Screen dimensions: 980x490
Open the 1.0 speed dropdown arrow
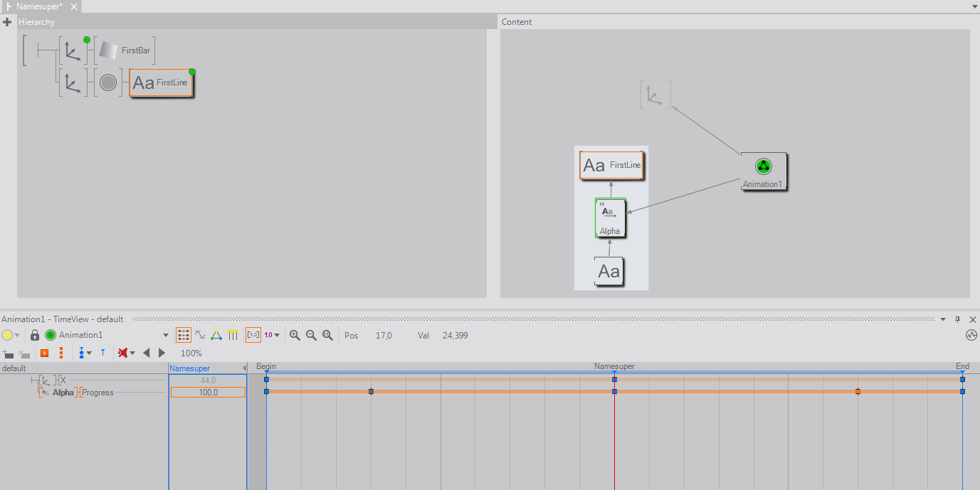(277, 335)
